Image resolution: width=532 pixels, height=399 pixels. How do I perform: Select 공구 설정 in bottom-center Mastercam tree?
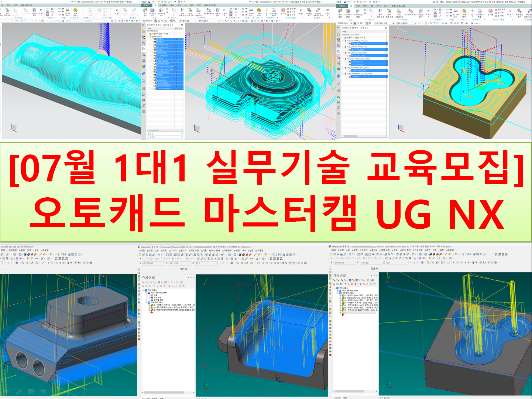[158, 297]
